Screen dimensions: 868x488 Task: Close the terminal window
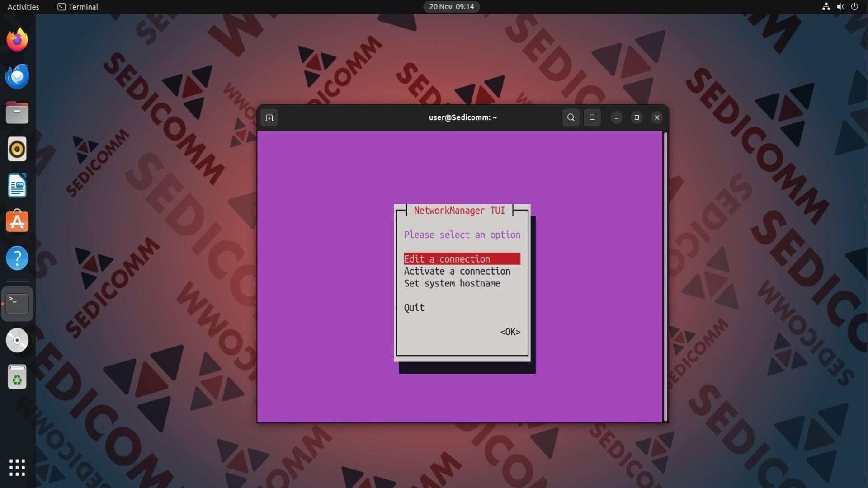point(657,117)
